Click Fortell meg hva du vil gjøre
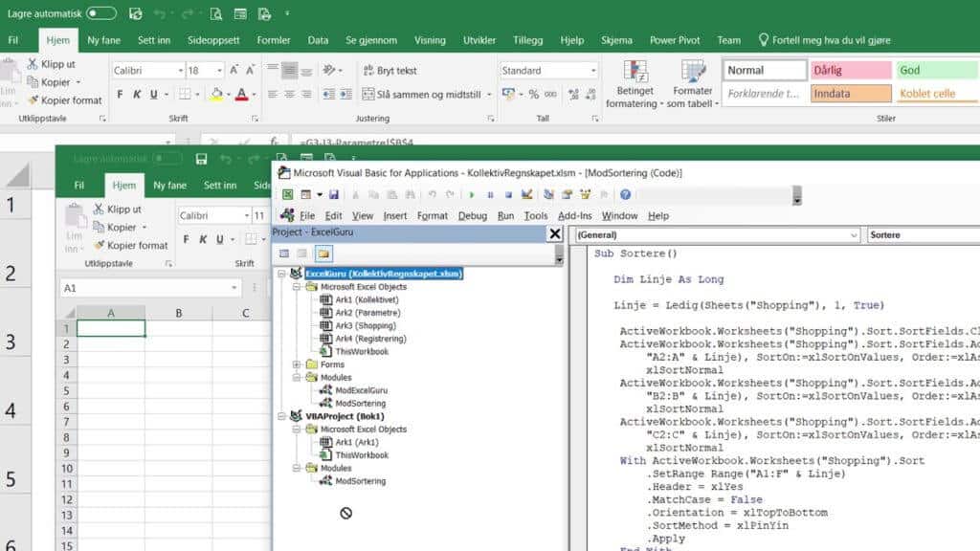This screenshot has width=980, height=551. 824,40
